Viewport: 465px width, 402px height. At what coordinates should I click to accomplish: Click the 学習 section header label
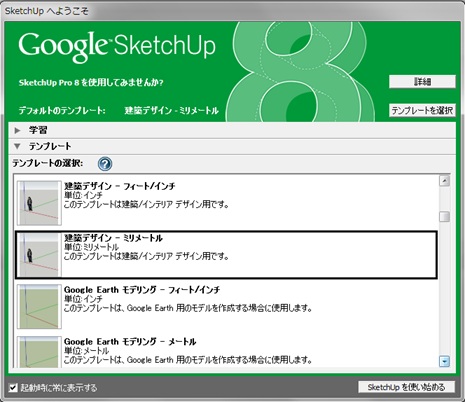point(38,130)
